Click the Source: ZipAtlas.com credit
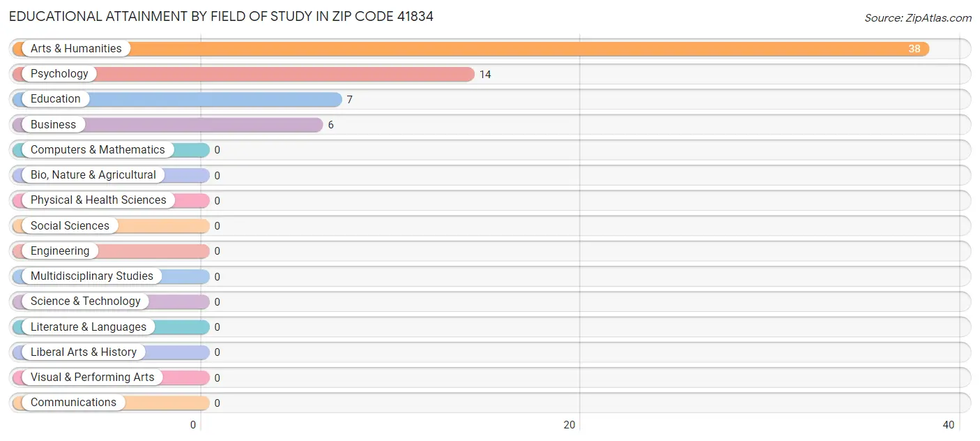 918,18
